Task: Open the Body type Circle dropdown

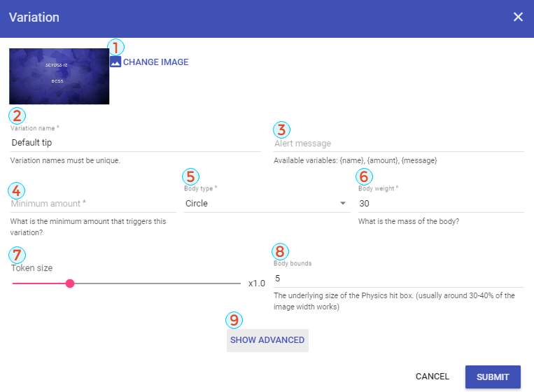Action: pos(267,203)
